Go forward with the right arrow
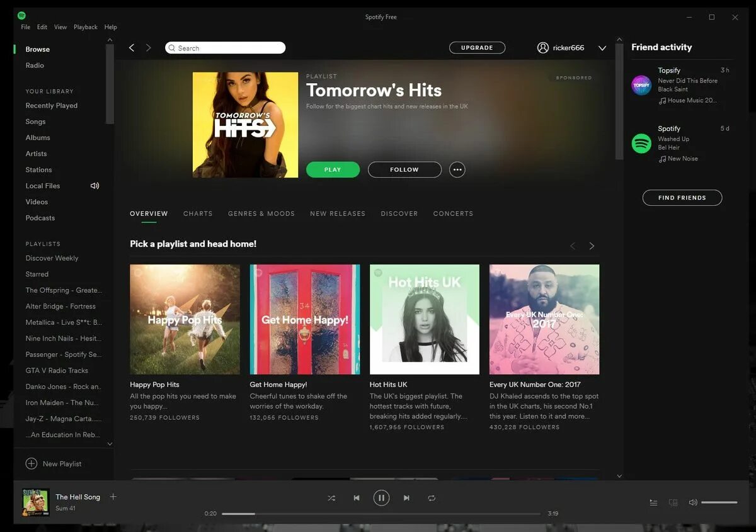 (x=149, y=48)
